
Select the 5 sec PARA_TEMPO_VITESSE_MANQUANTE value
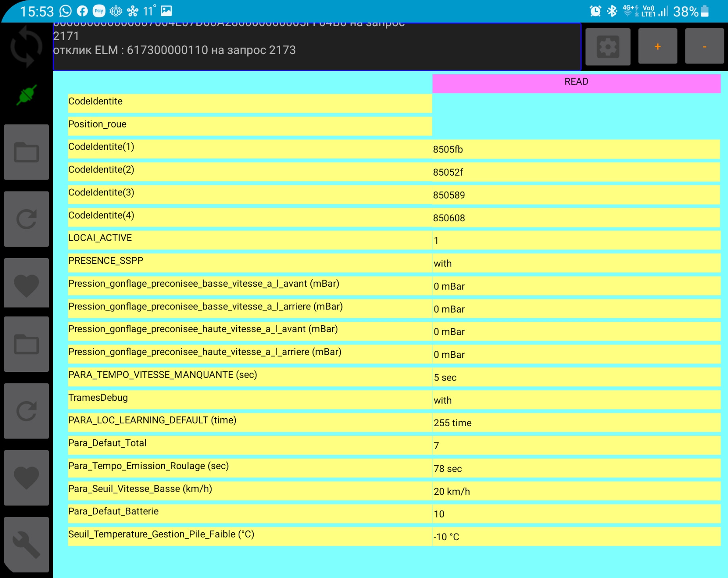pos(576,377)
